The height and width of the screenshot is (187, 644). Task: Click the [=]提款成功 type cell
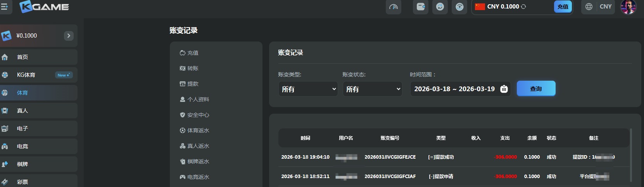pos(441,157)
